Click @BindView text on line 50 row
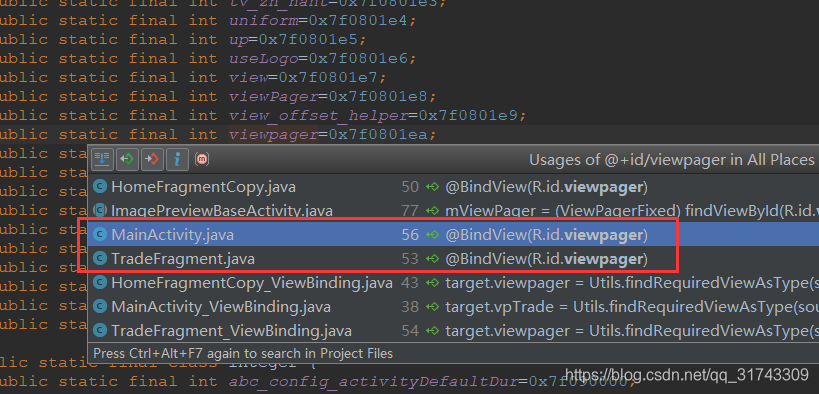819x394 pixels. coord(546,187)
